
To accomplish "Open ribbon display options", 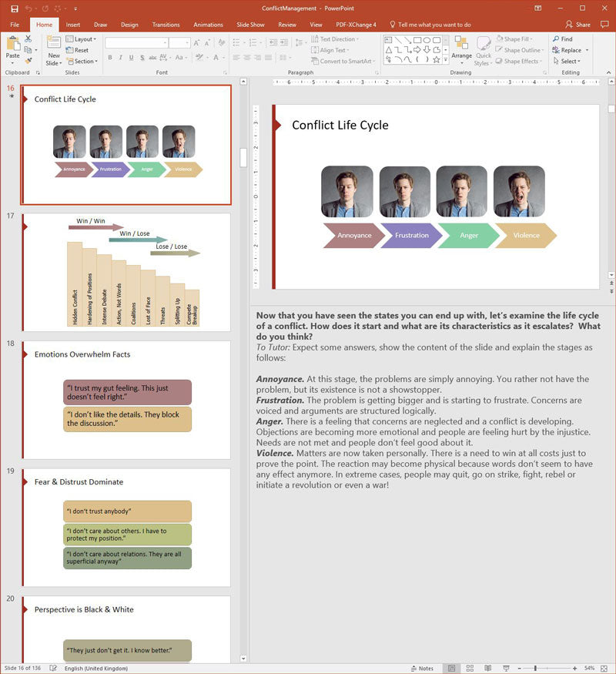I will [537, 8].
